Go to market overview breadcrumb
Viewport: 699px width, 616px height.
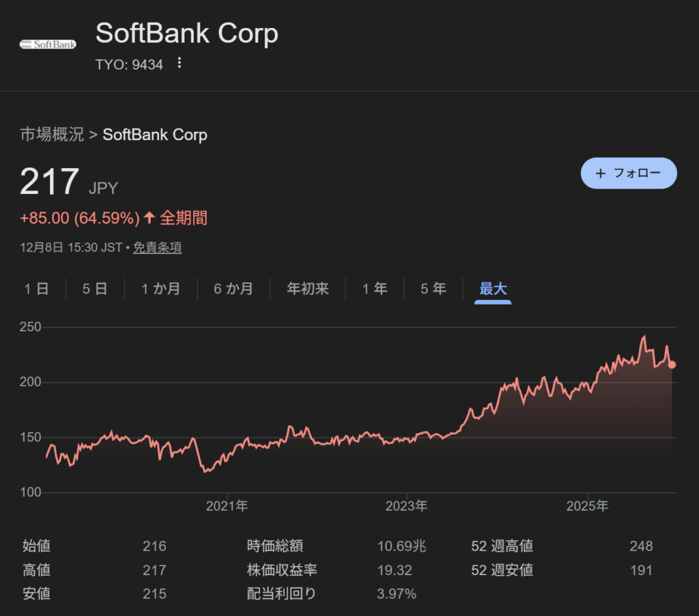pos(52,135)
